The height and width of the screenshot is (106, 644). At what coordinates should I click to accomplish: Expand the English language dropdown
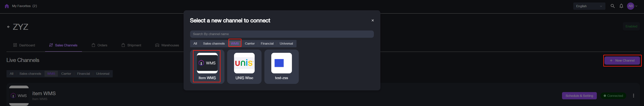(589, 6)
